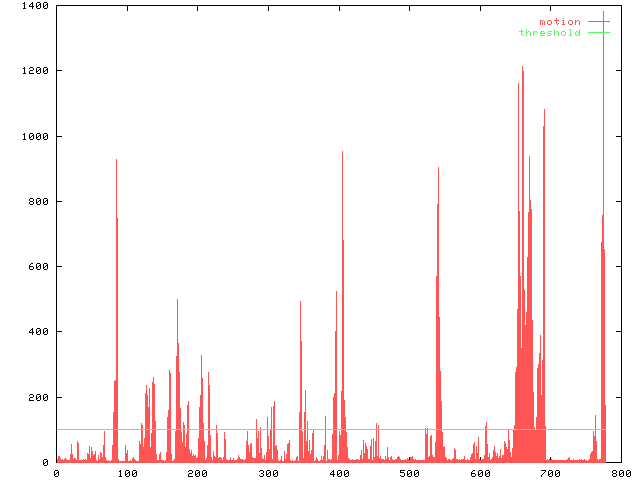Select the green threshold legend line sample
Image resolution: width=640 pixels, height=480 pixels.
pos(598,33)
